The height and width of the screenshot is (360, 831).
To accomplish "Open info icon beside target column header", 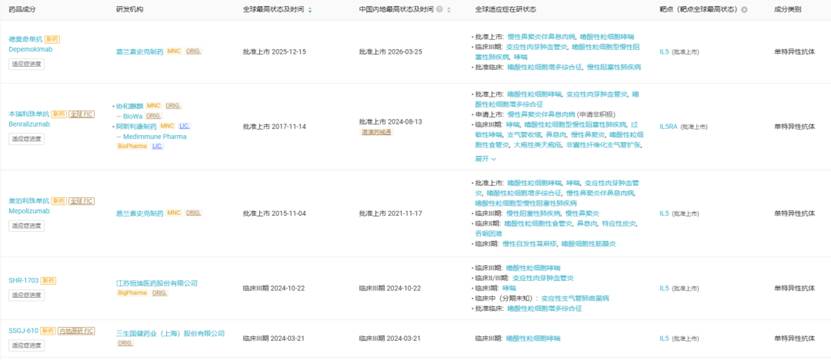I will coord(745,10).
